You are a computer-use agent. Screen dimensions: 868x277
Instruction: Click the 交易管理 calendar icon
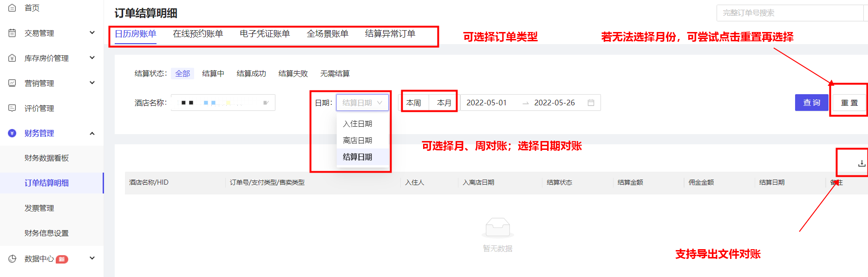point(13,33)
